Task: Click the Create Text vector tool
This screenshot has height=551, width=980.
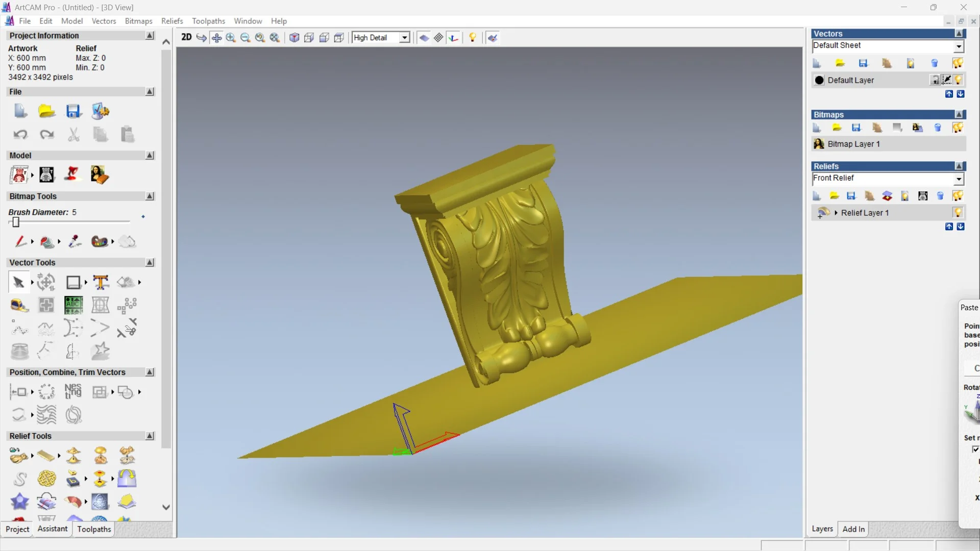Action: (x=101, y=282)
